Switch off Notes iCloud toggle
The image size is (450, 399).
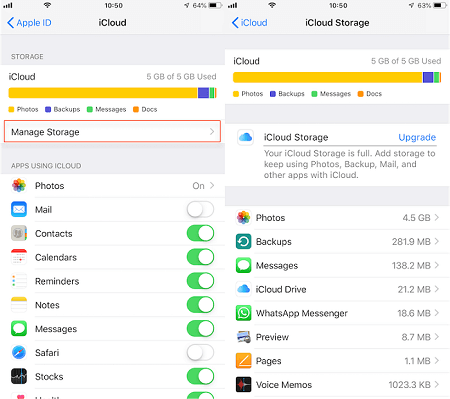(x=200, y=305)
